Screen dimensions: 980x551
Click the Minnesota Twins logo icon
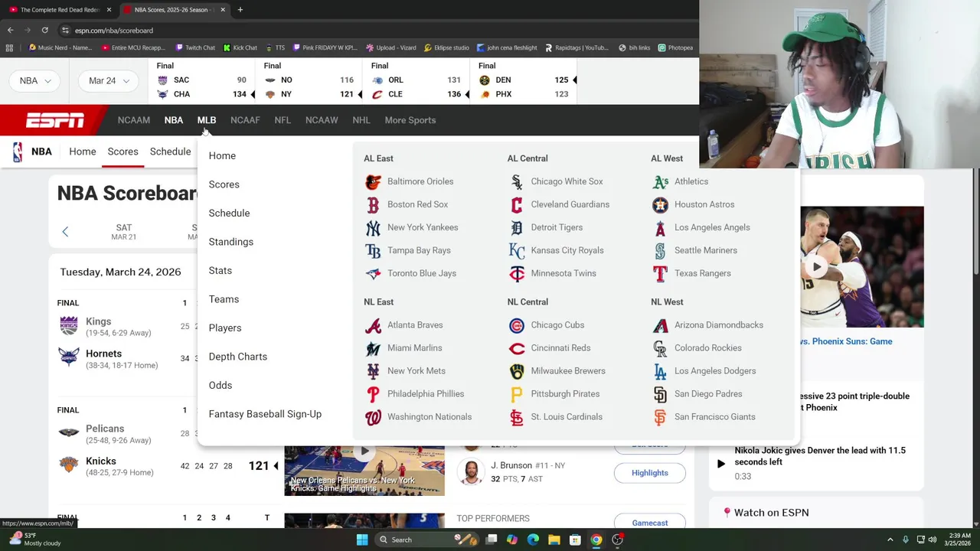point(517,273)
